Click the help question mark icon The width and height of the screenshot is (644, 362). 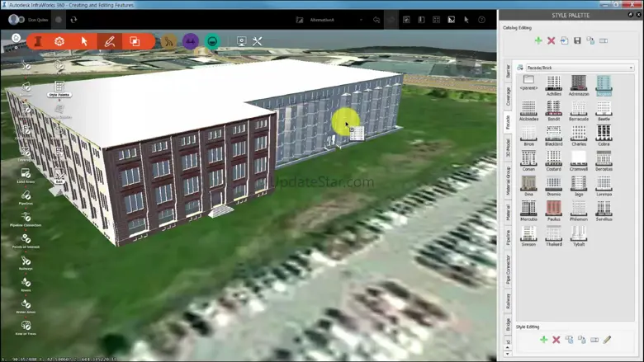click(x=482, y=20)
